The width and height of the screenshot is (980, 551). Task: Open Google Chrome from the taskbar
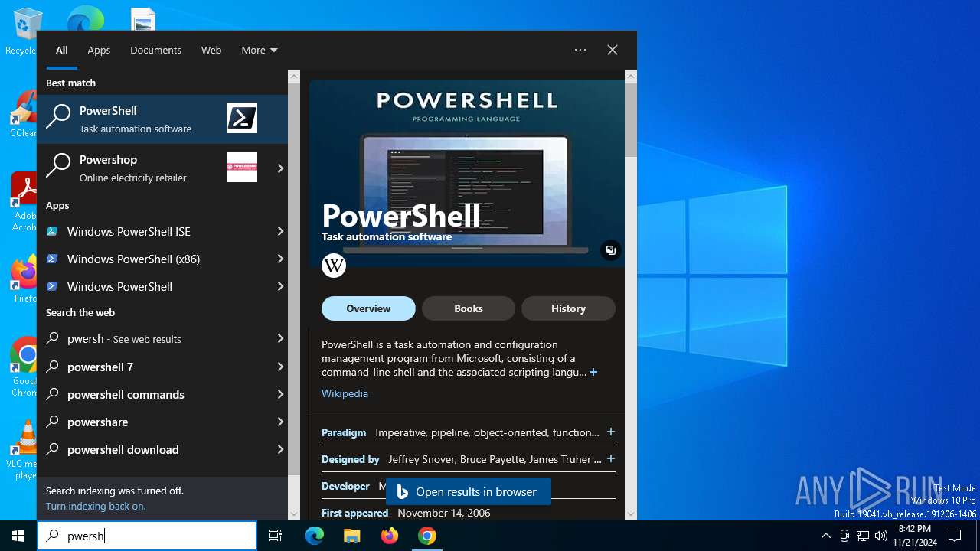(427, 536)
